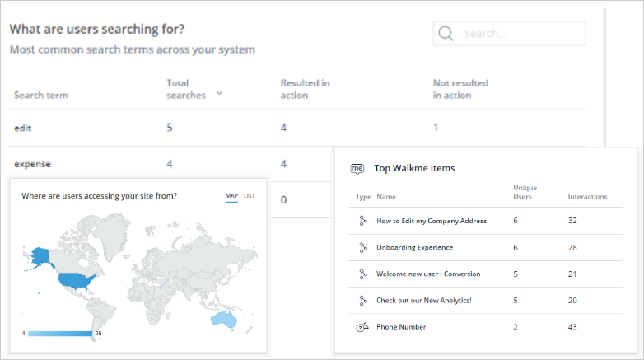Open the 'expense' search term row

(168, 164)
